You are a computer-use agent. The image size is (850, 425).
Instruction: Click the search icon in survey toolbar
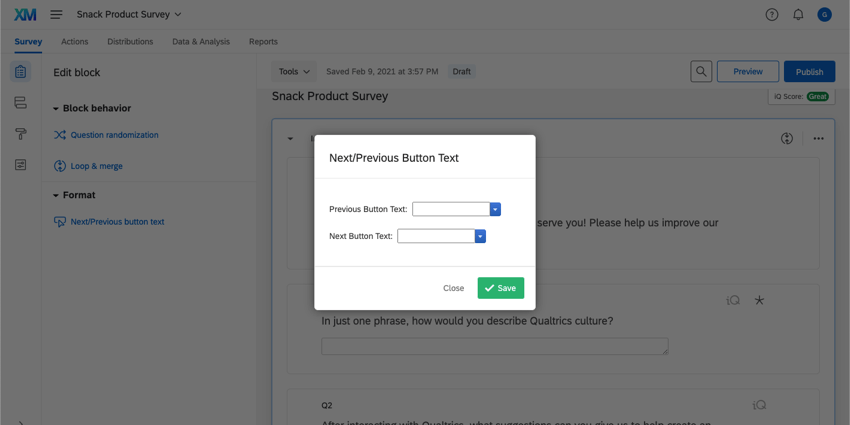tap(701, 72)
